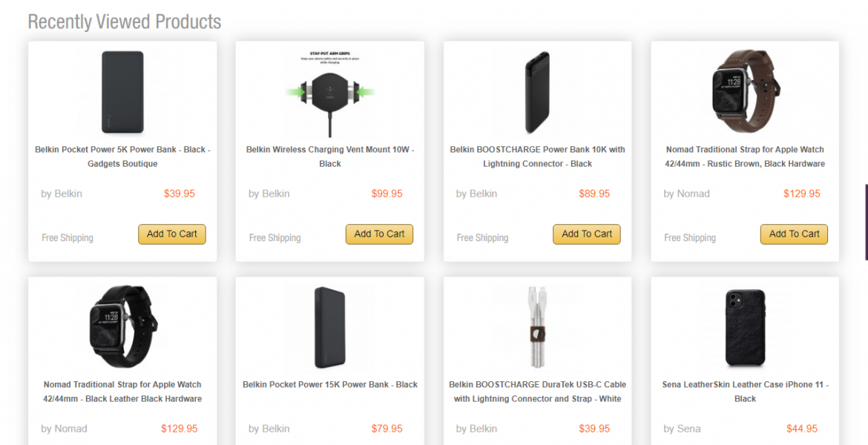Open Belkin Pocket Power 5K product image
868x445 pixels.
pos(122,92)
